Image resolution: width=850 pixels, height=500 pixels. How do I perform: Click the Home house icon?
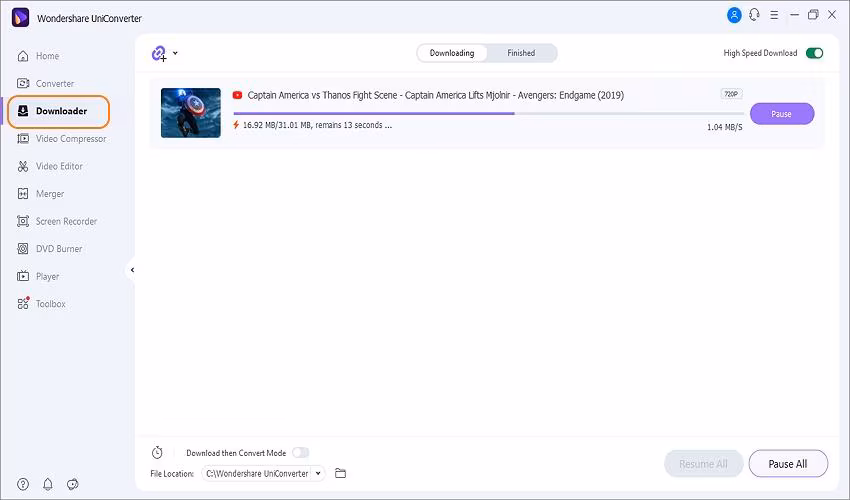pos(23,56)
